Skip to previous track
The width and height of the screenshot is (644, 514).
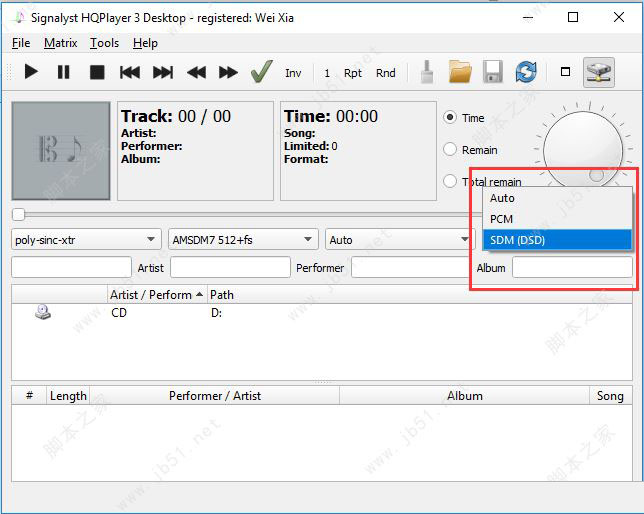130,72
